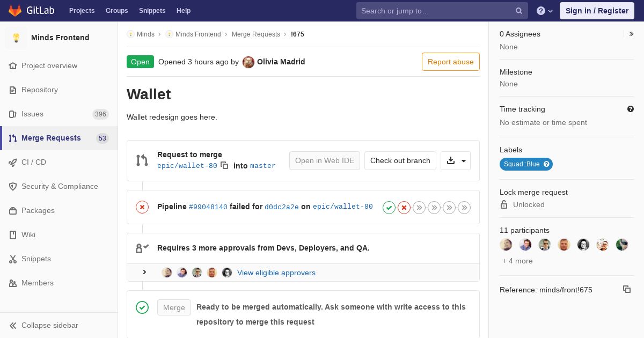Copy source branch name icon
The height and width of the screenshot is (338, 644).
(224, 165)
